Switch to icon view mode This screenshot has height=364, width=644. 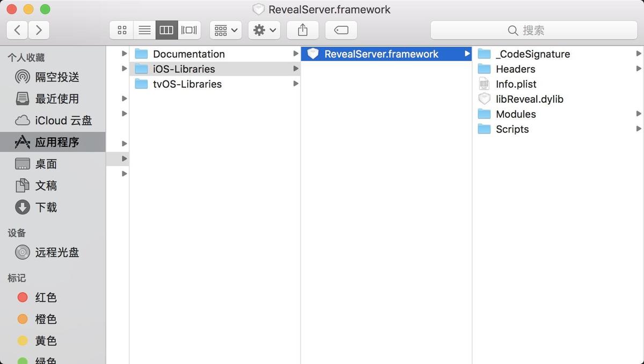click(x=122, y=31)
